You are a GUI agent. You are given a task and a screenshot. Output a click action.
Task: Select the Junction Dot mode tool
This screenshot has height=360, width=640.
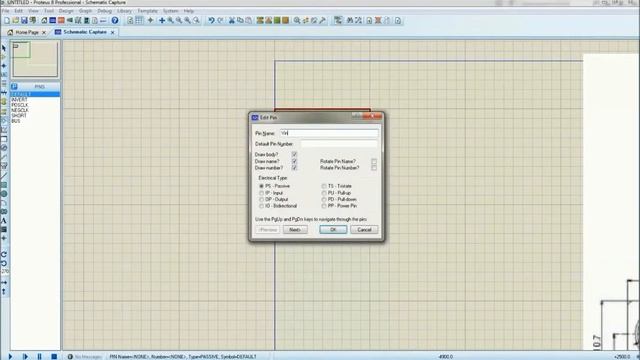(x=4, y=66)
